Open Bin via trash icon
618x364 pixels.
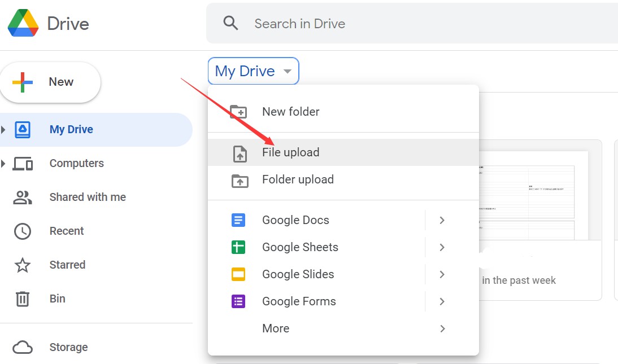(x=23, y=299)
